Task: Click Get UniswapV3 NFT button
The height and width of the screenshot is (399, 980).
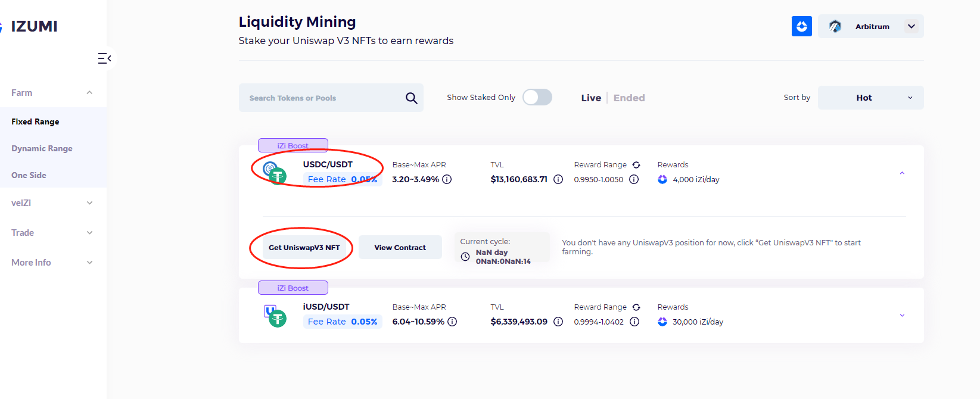Action: [x=304, y=248]
